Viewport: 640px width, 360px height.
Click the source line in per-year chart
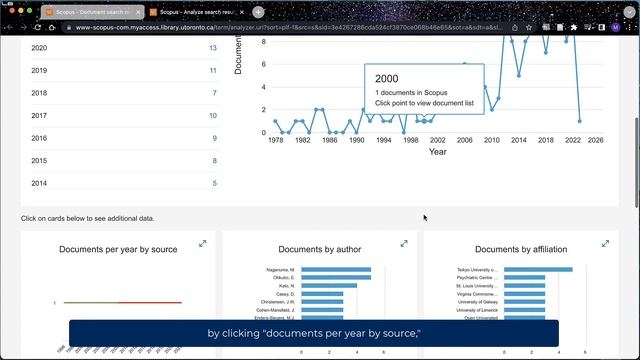pos(122,302)
